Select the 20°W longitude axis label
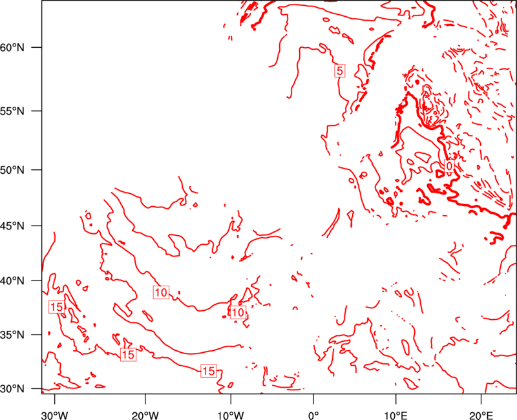517x420 pixels. pos(145,415)
